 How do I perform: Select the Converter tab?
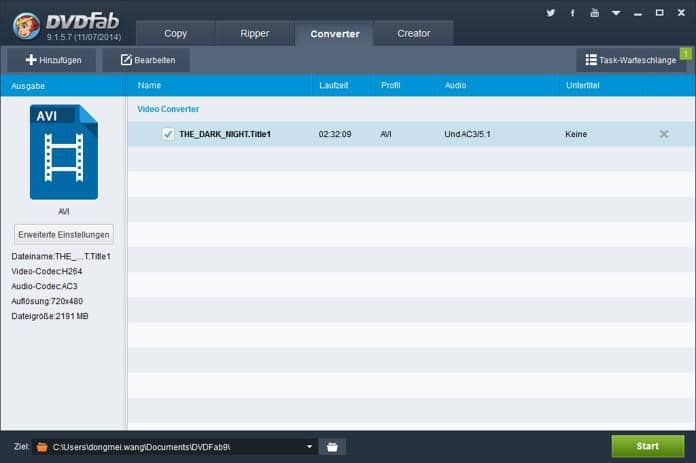tap(335, 34)
